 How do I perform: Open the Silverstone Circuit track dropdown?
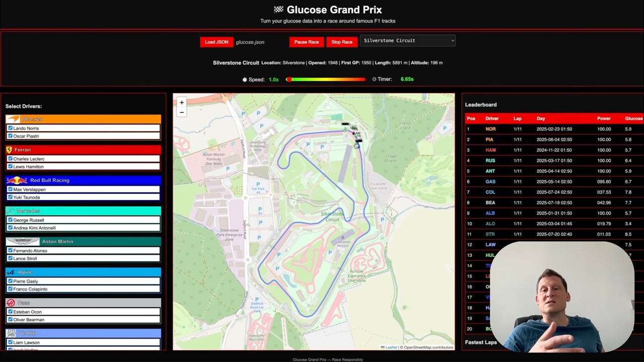408,41
